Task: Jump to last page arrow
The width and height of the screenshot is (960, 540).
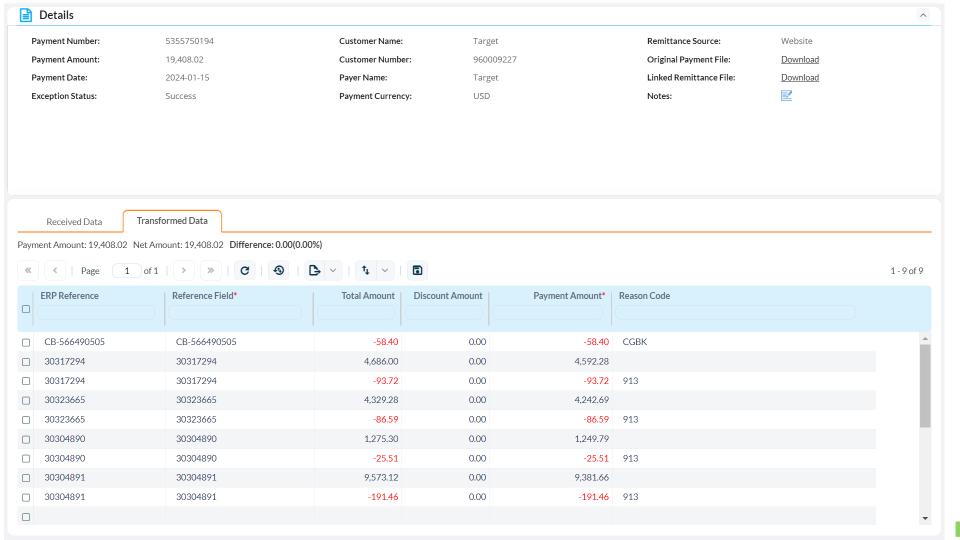Action: (211, 271)
